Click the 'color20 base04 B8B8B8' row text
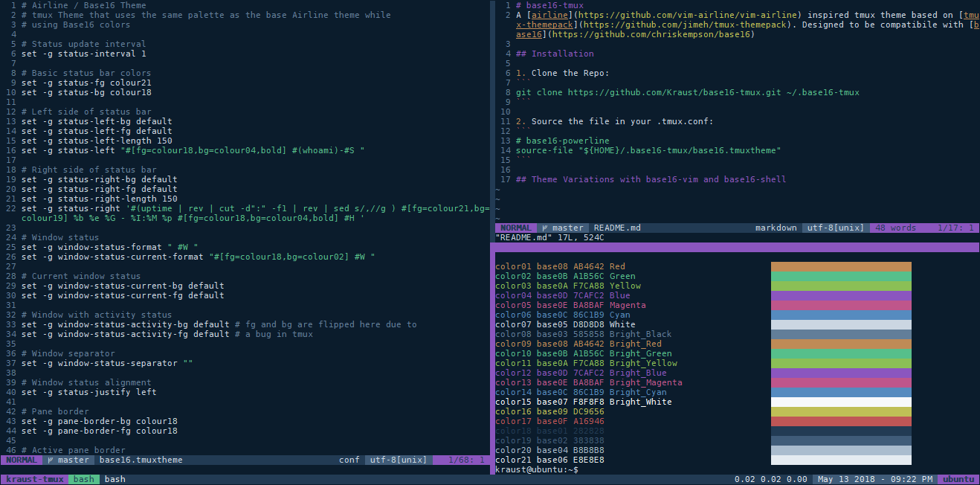This screenshot has height=485, width=980. (x=549, y=450)
